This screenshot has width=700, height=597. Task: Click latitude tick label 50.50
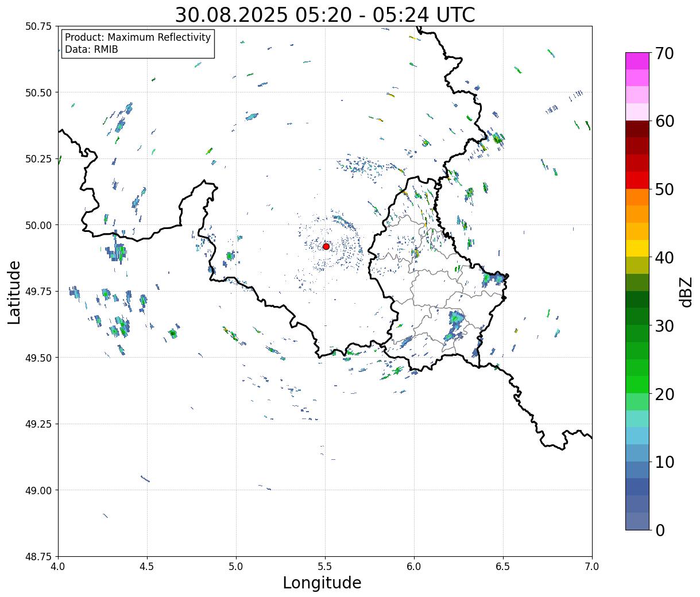(38, 92)
